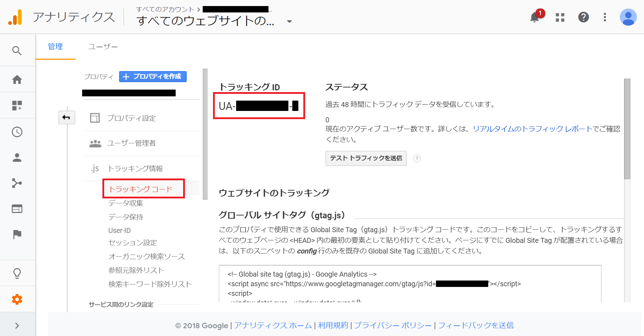Click プロパティを作成 button
The image size is (644, 336).
point(153,76)
